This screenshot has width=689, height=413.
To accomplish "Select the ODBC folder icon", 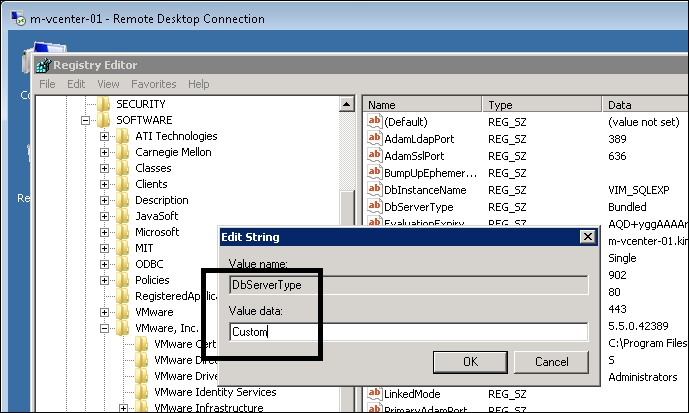I will 123,264.
